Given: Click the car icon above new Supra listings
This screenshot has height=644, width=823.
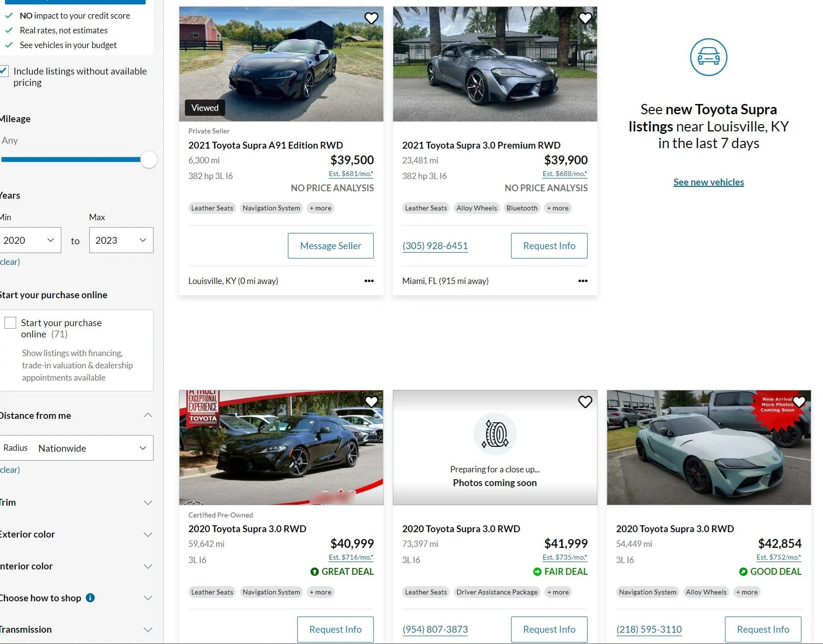Looking at the screenshot, I should coord(709,57).
